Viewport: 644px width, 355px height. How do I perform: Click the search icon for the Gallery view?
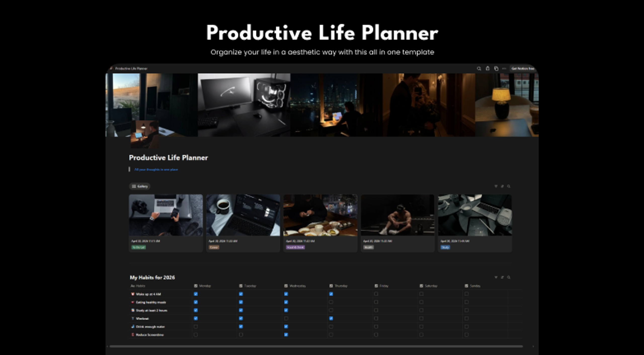click(509, 186)
